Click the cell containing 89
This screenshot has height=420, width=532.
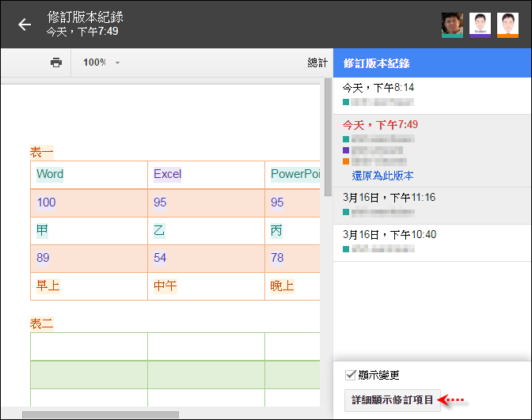tap(89, 259)
